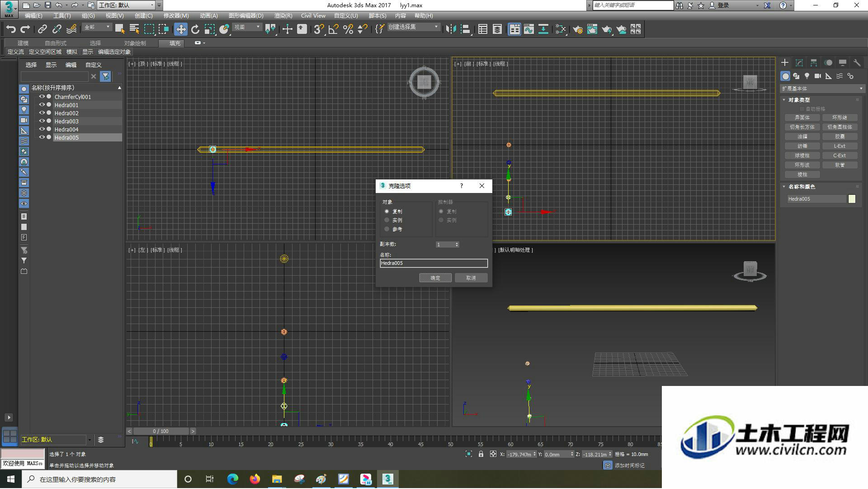Click the Unlink Selection icon
Screen dimensions: 868x489
(x=57, y=29)
